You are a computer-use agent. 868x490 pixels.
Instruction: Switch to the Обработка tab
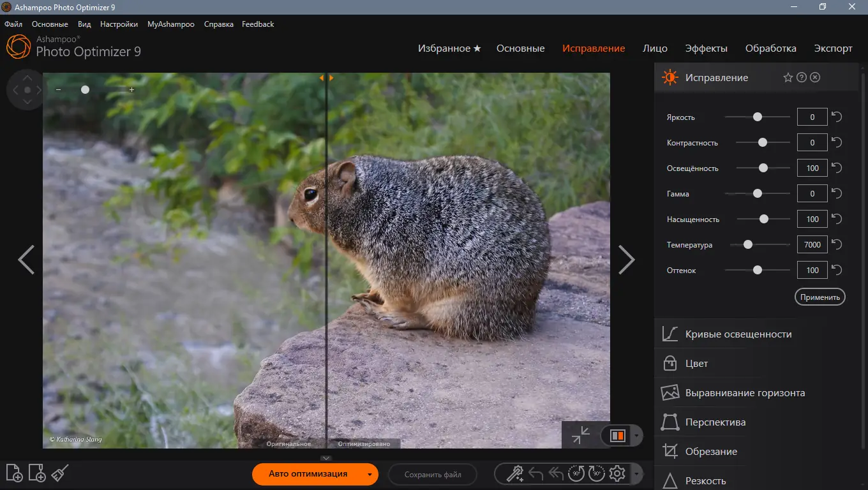771,48
